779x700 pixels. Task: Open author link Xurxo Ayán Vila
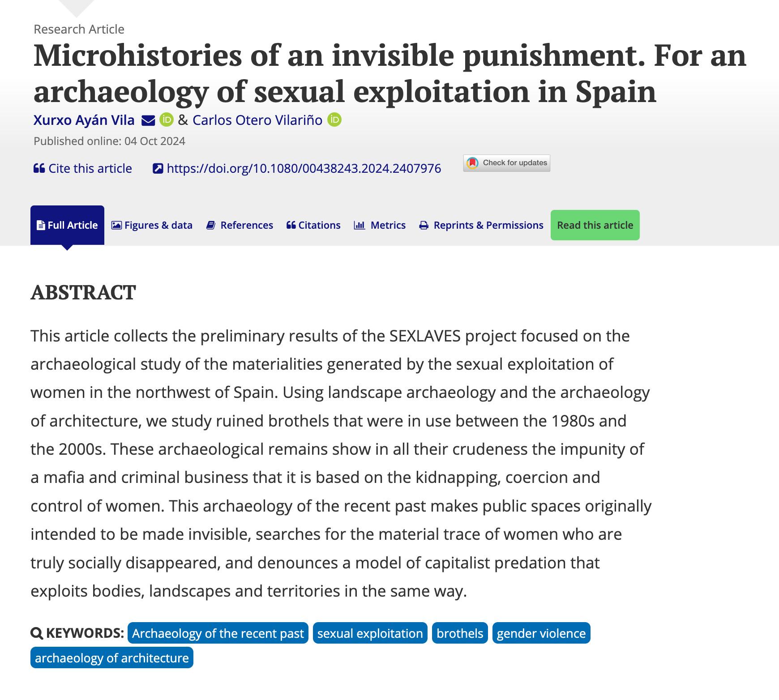pos(84,120)
